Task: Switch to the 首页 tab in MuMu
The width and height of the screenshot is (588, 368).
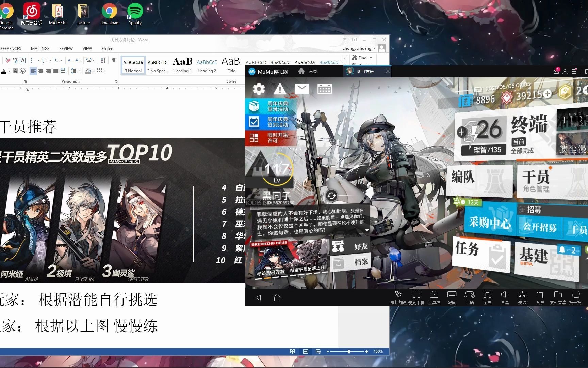Action: coord(308,71)
